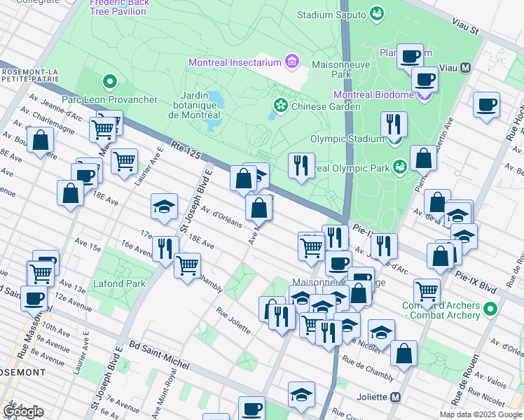Select the Viau metro station icon
The width and height of the screenshot is (524, 420).
tap(465, 68)
